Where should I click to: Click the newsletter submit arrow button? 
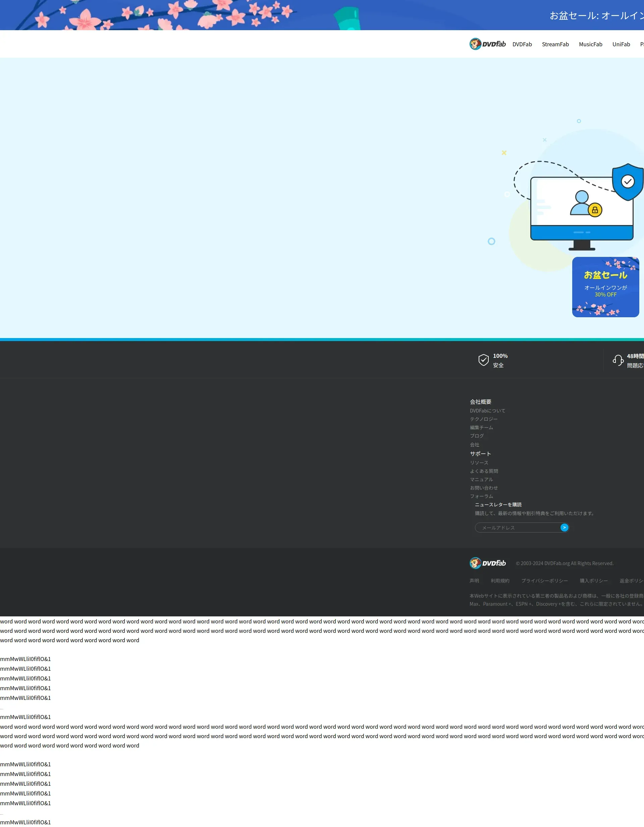coord(564,528)
